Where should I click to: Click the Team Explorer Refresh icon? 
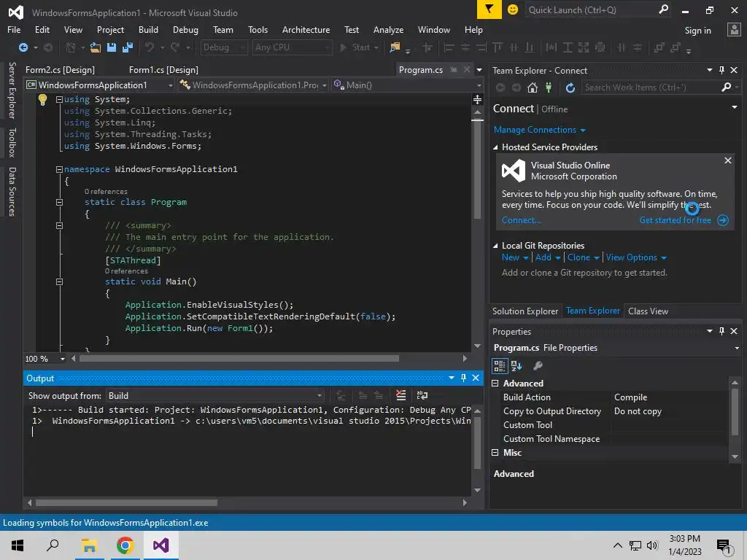570,87
